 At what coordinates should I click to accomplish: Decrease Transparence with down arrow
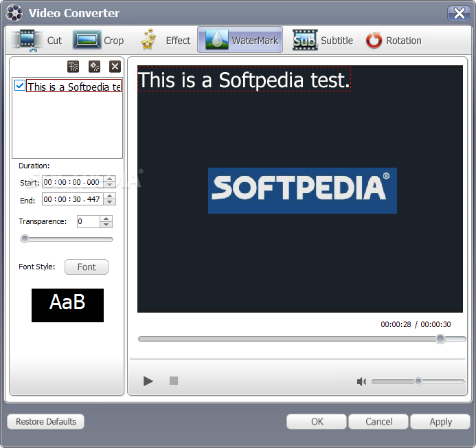pyautogui.click(x=106, y=225)
